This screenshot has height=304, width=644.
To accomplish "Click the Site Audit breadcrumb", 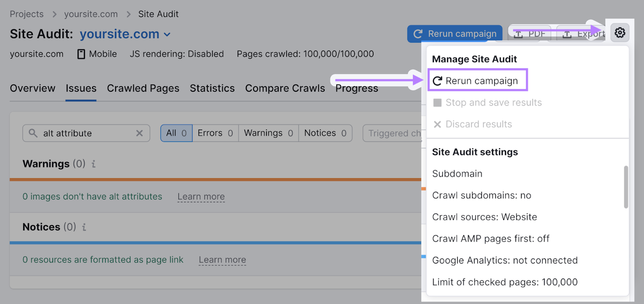I will click(158, 14).
